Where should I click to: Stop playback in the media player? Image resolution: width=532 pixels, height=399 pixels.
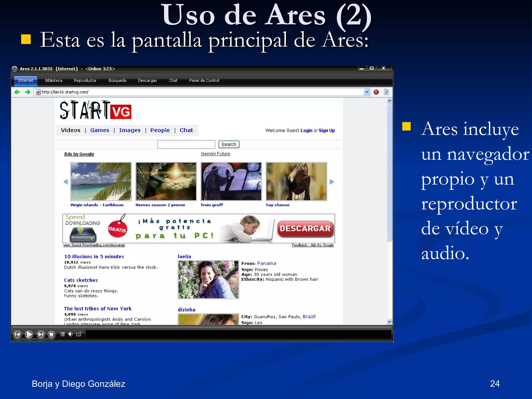click(51, 334)
